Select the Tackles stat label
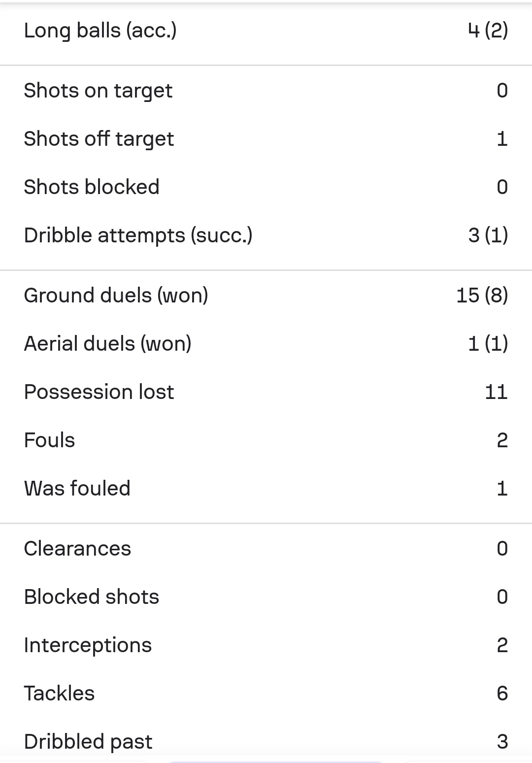Image resolution: width=532 pixels, height=763 pixels. coord(59,694)
